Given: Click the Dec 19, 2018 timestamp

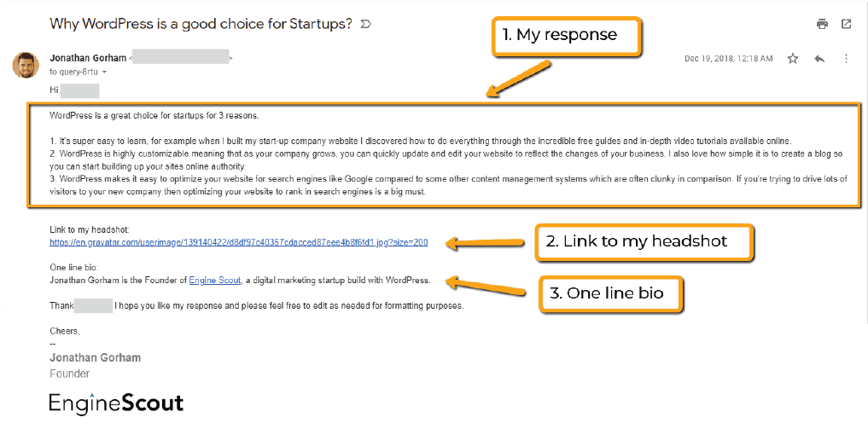Looking at the screenshot, I should pos(728,59).
